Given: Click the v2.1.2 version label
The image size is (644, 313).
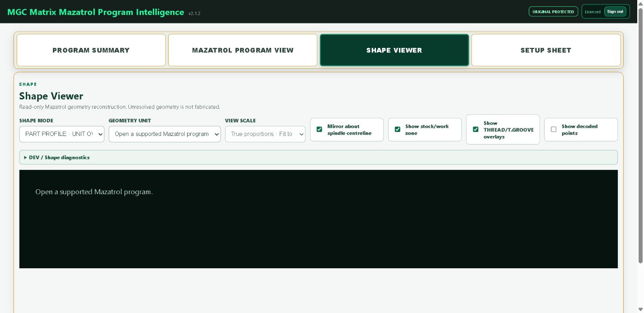Looking at the screenshot, I should tap(194, 14).
